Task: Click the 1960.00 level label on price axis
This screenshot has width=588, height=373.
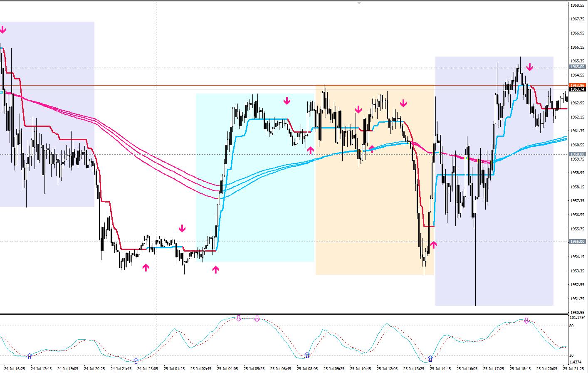Action: click(577, 154)
